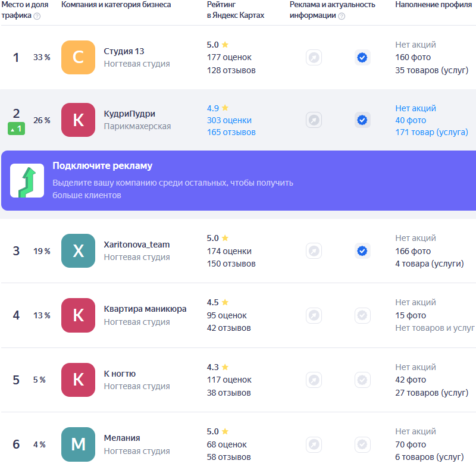Click '303 оценки' rating link
This screenshot has width=476, height=473.
[x=229, y=120]
